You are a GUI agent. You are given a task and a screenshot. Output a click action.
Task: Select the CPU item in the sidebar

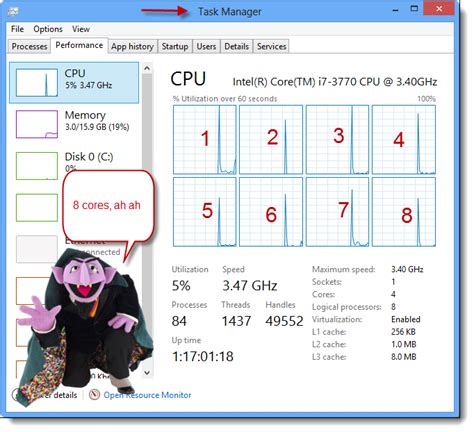click(74, 82)
